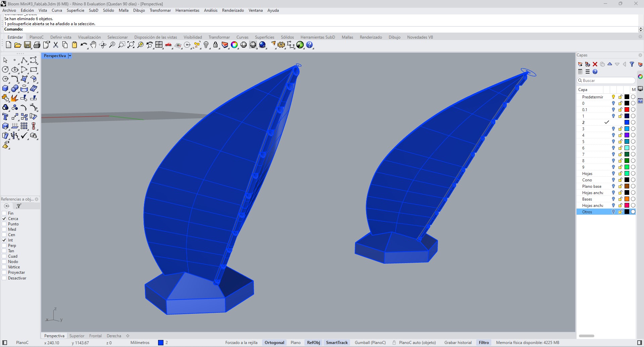Open the Sólido menu
This screenshot has height=347, width=644.
click(x=108, y=10)
